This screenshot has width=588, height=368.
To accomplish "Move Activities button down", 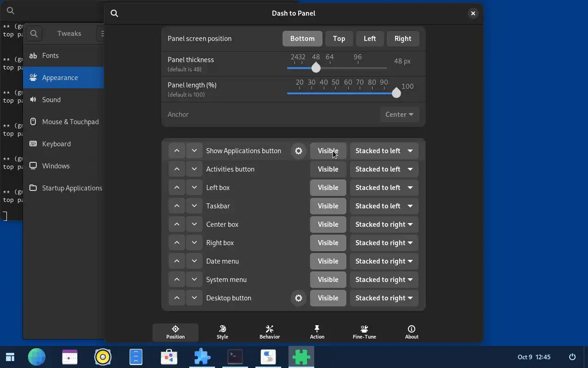I will coord(194,169).
